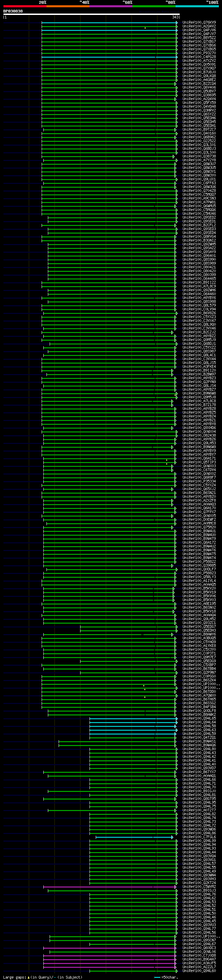This screenshot has width=222, height=980.
Task: Click the white query sequence bar
Action: click(92, 15)
